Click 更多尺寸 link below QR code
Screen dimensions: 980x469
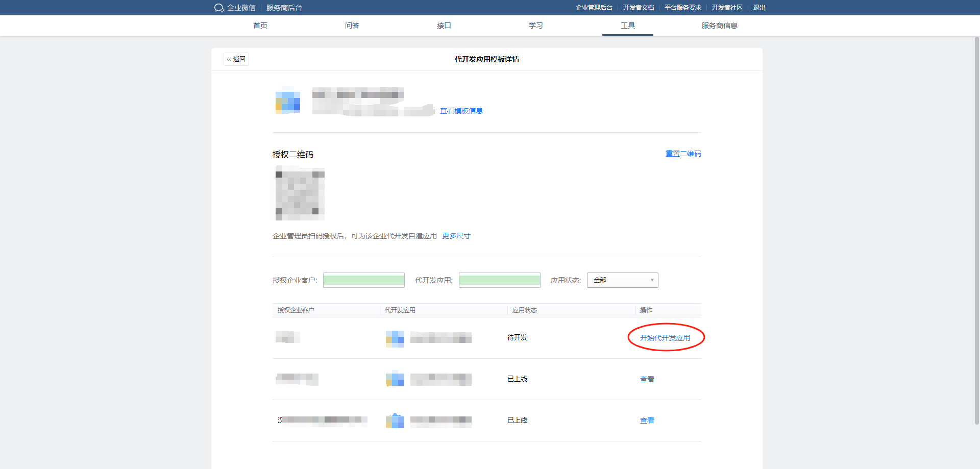pos(456,236)
